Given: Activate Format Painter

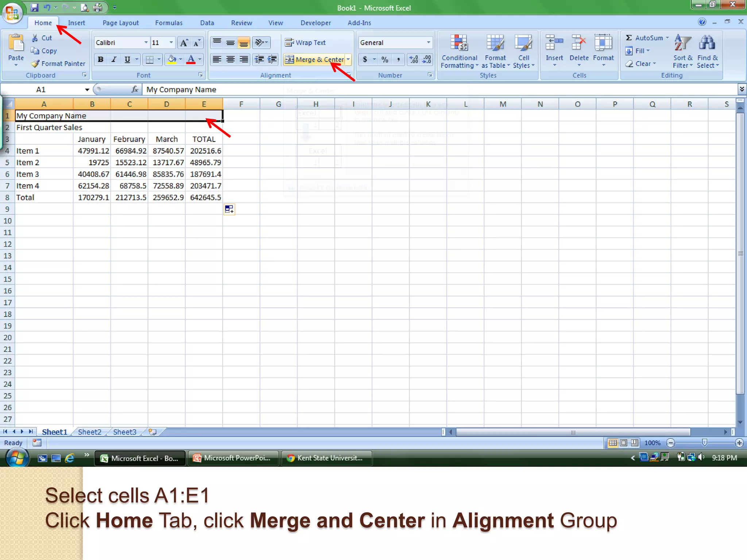Looking at the screenshot, I should pyautogui.click(x=58, y=63).
